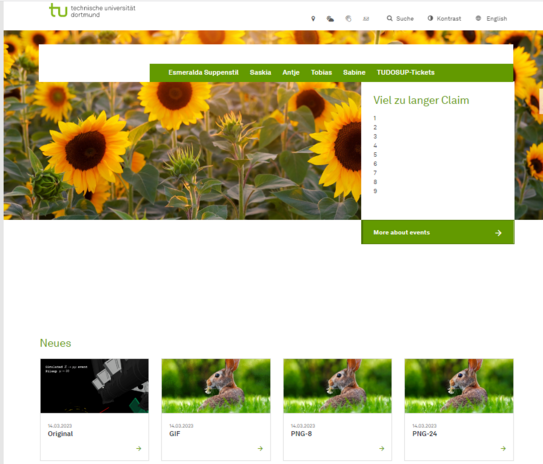Select the Antje navigation item
Viewport: 543px width, 464px height.
pos(291,72)
